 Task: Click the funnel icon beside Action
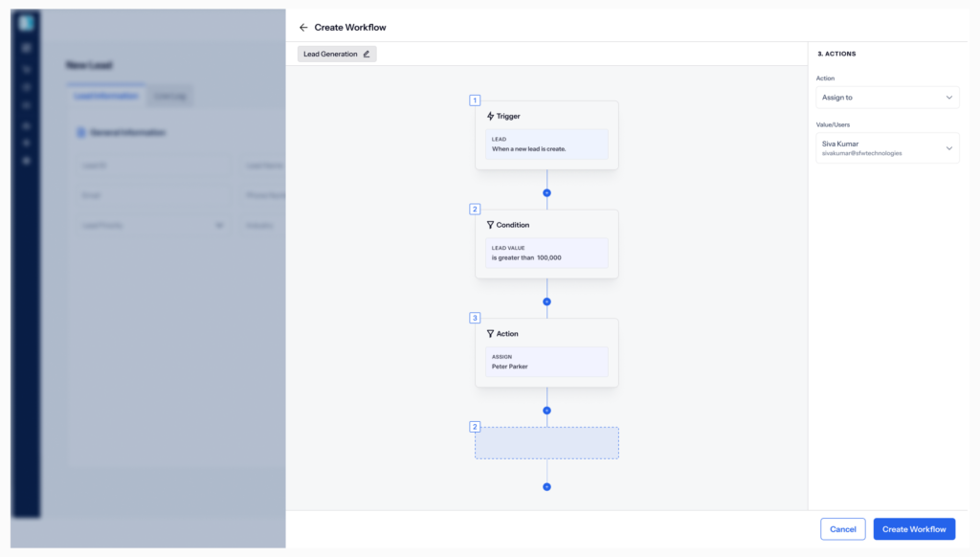coord(491,334)
